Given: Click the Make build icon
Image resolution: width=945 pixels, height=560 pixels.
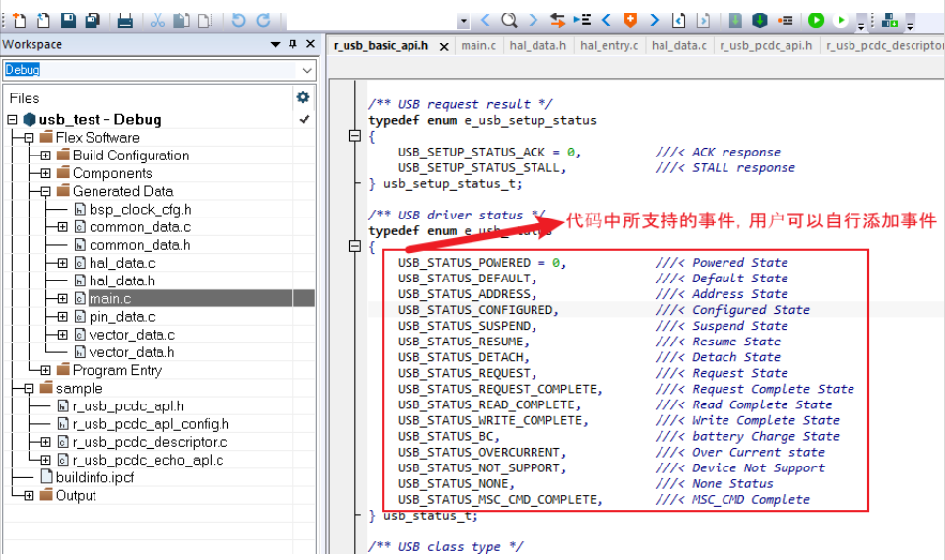Looking at the screenshot, I should point(759,21).
